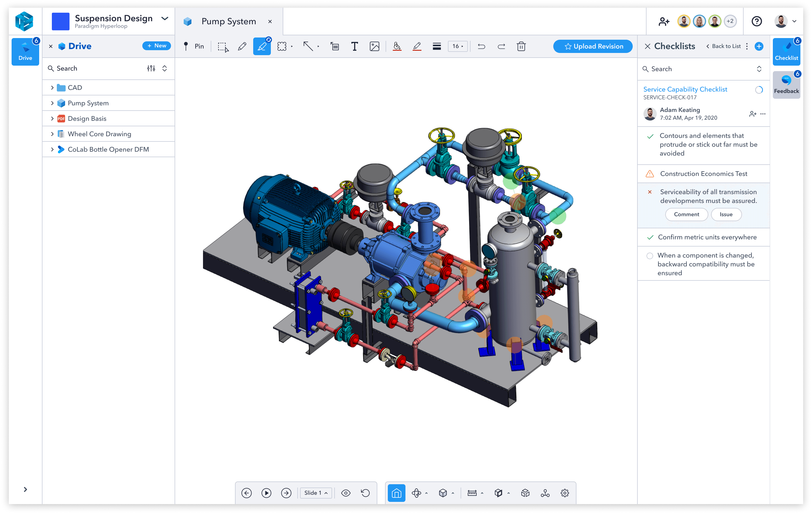Open the font size 16 dropdown
The image size is (812, 514).
click(458, 46)
